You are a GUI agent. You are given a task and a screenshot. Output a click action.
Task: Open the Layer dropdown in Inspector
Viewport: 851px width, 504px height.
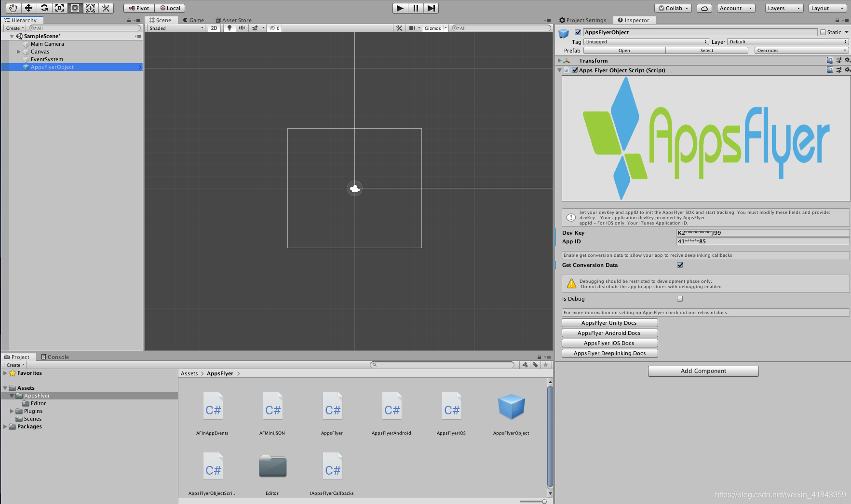[788, 42]
